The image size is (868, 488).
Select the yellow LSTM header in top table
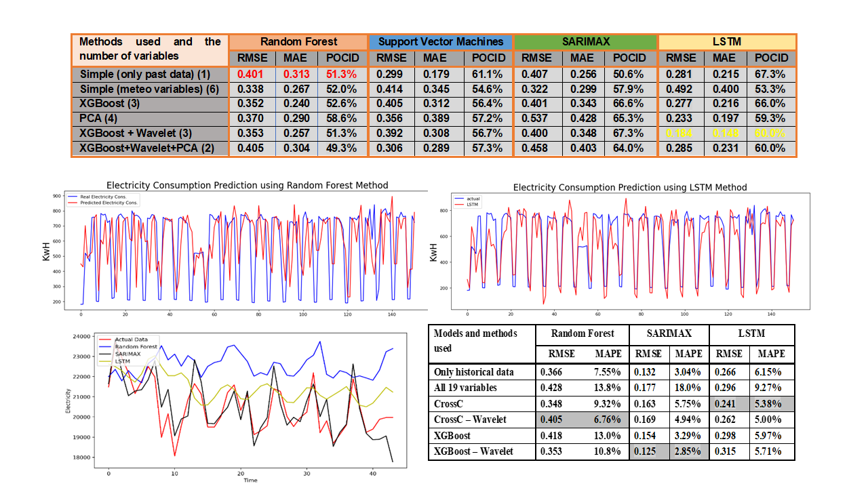[x=727, y=41]
